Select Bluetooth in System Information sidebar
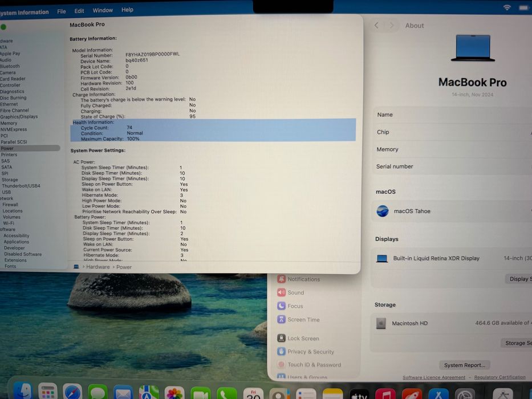 click(10, 66)
